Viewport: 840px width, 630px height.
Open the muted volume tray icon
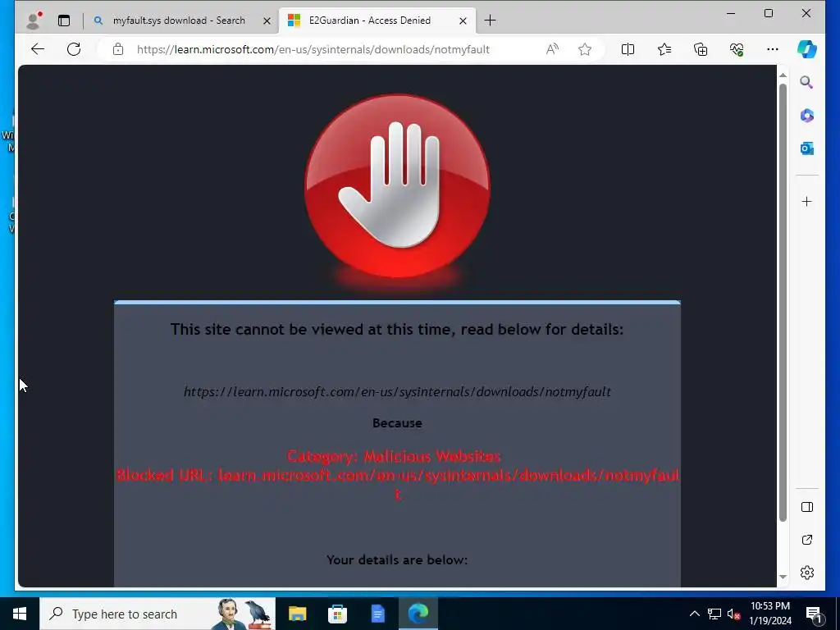pos(733,614)
